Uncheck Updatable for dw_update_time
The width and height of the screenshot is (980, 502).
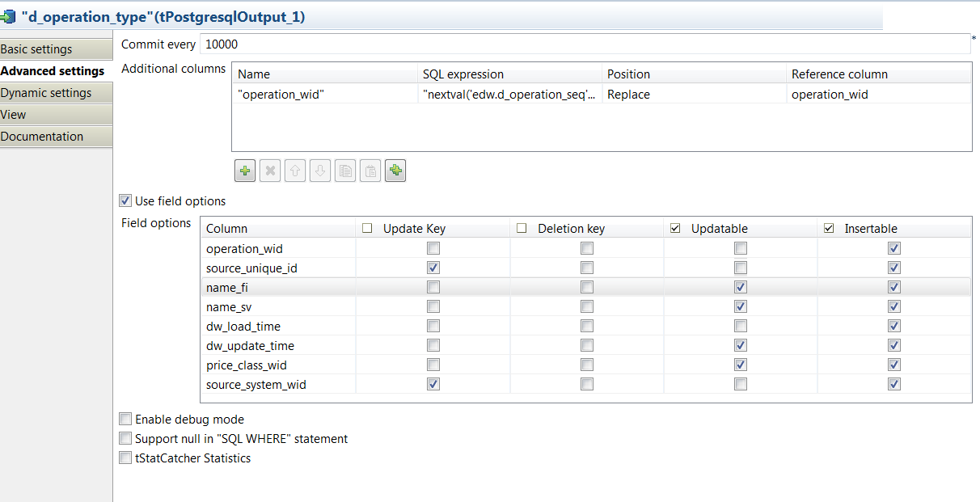click(x=741, y=345)
